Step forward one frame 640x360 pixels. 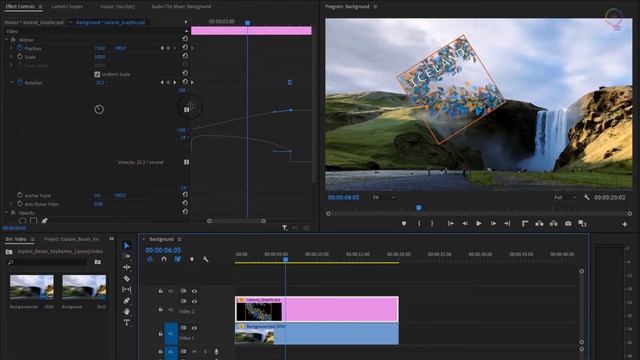(493, 224)
